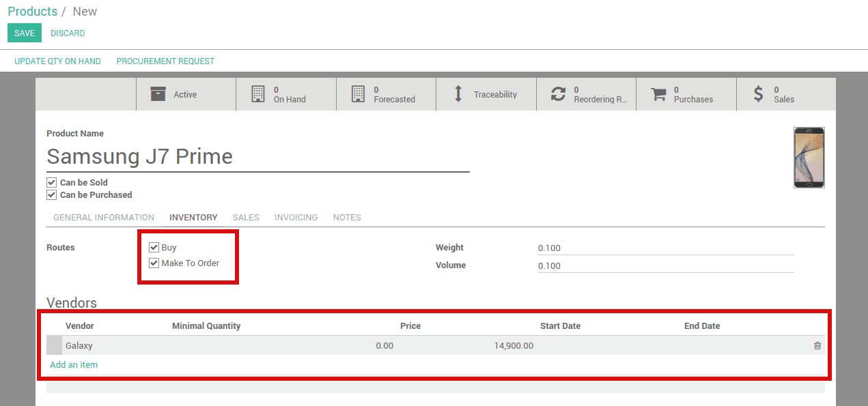Viewport: 868px width, 406px height.
Task: Click the Active archive box icon
Action: (x=158, y=94)
